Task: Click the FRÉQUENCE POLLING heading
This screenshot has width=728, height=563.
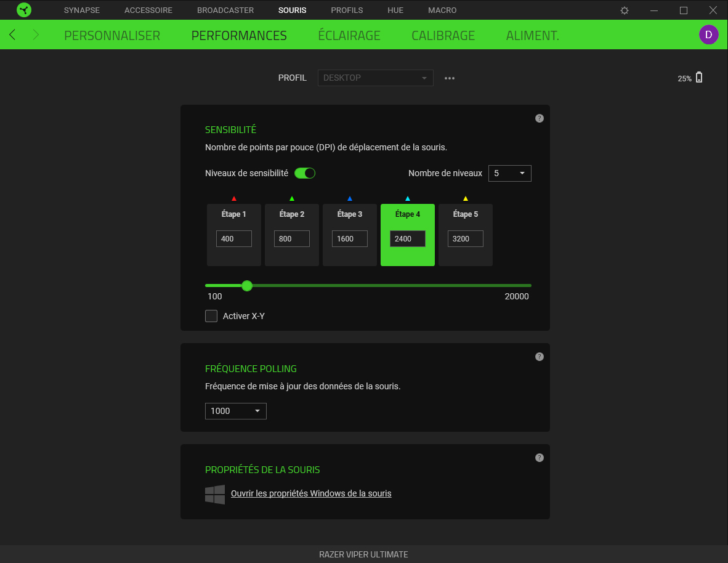Action: (251, 369)
